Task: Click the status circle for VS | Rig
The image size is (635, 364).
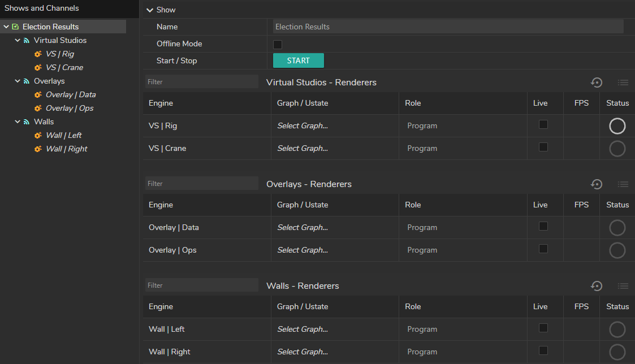Action: (617, 126)
